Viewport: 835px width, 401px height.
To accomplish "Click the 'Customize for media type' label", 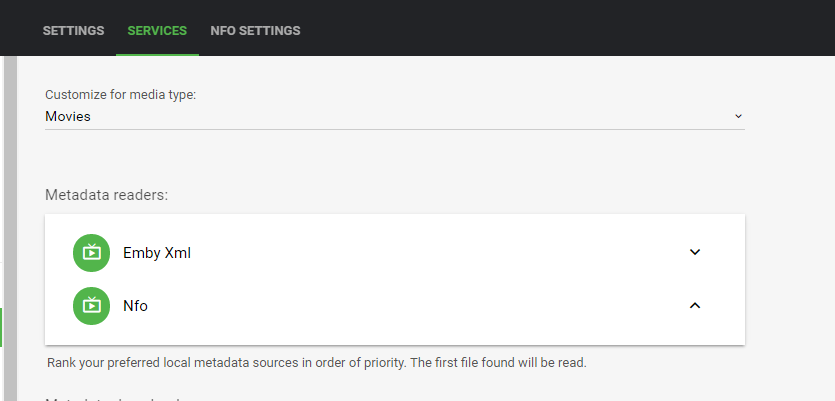I will (121, 95).
